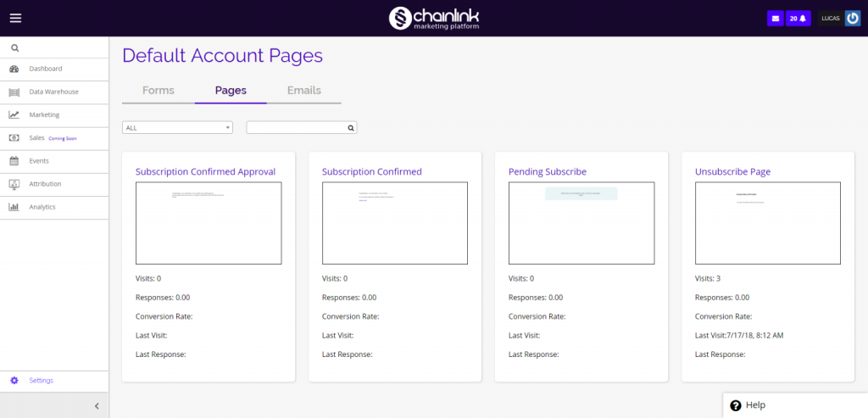The height and width of the screenshot is (418, 868).
Task: Collapse the sidebar with the chevron
Action: point(97,406)
